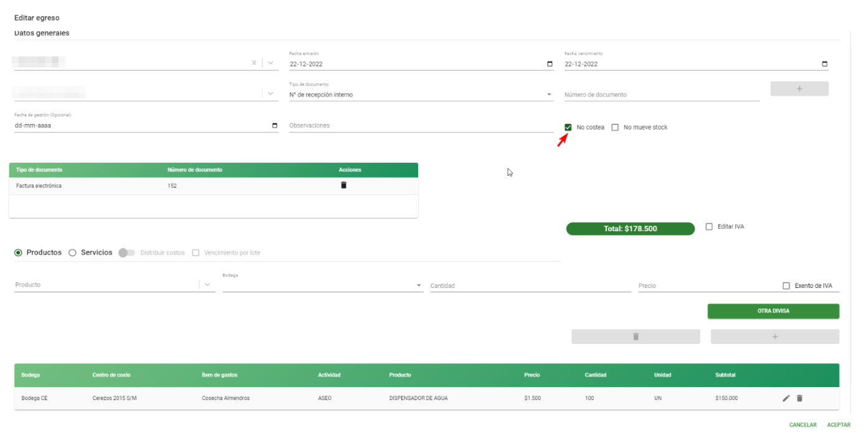Click the Precio input field
Image resolution: width=868 pixels, height=445 pixels.
click(x=708, y=285)
